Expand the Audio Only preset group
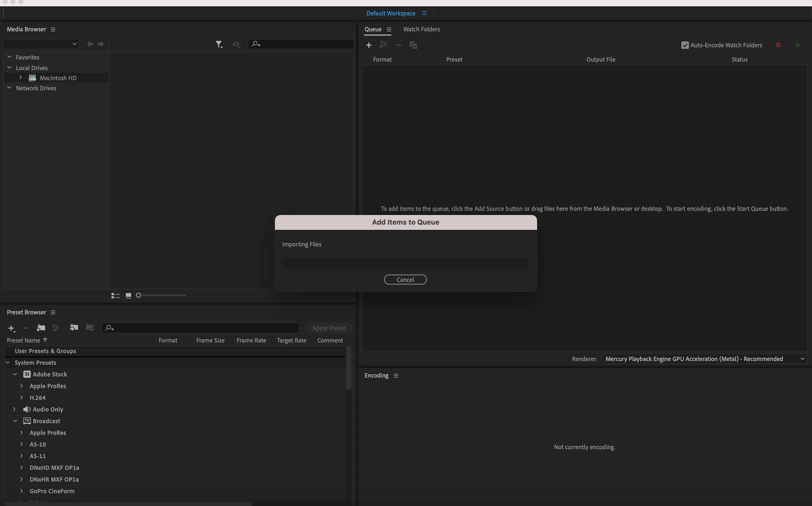This screenshot has width=812, height=506. [x=14, y=409]
